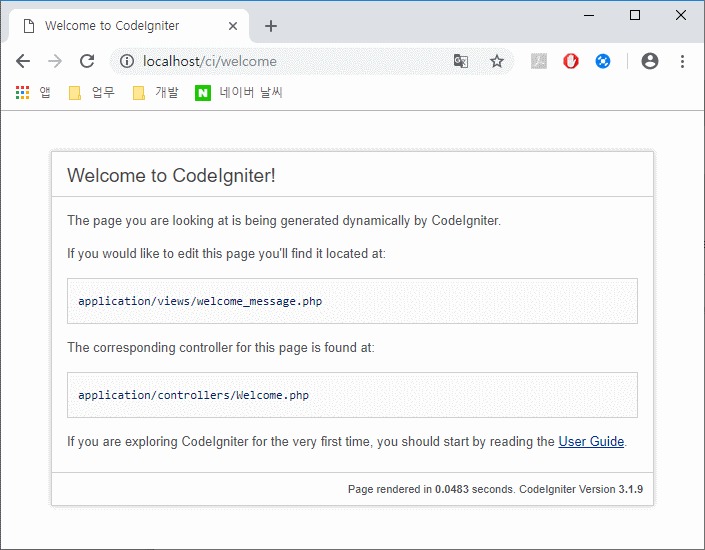Close the Chrome window
Screen dimensions: 705x550
click(x=681, y=15)
